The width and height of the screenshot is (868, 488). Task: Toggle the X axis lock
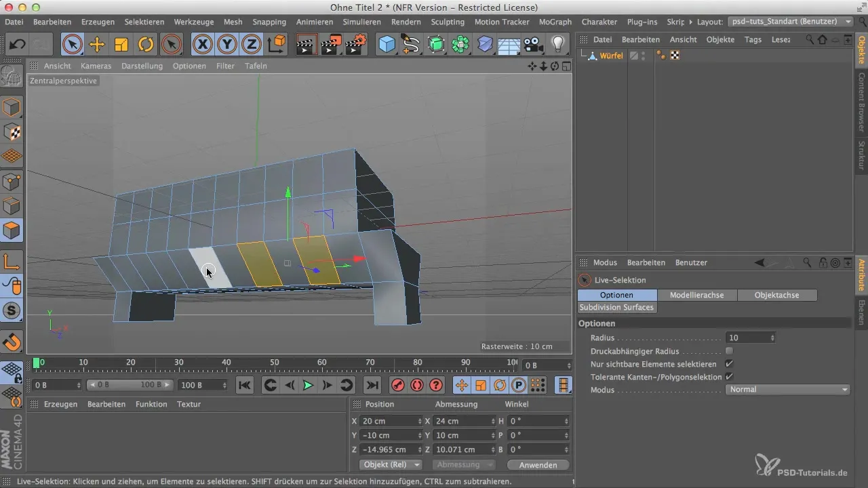202,45
